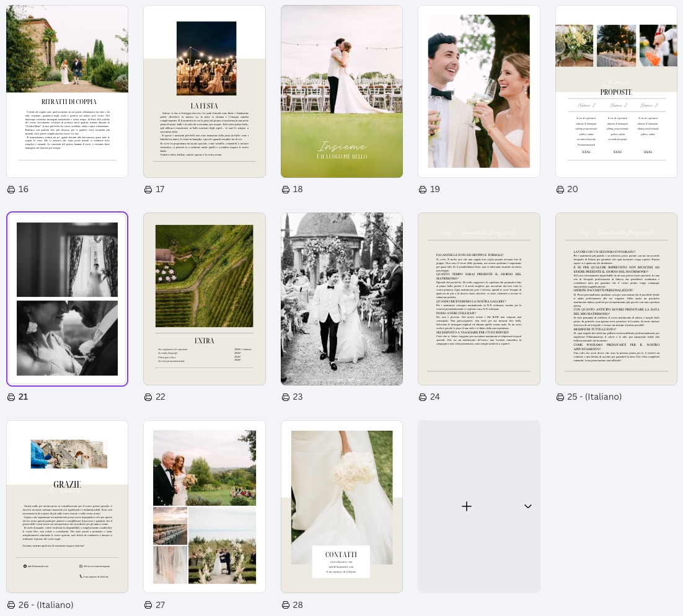Select page 21 black-and-white photo page
Image resolution: width=683 pixels, height=616 pixels.
[x=67, y=299]
